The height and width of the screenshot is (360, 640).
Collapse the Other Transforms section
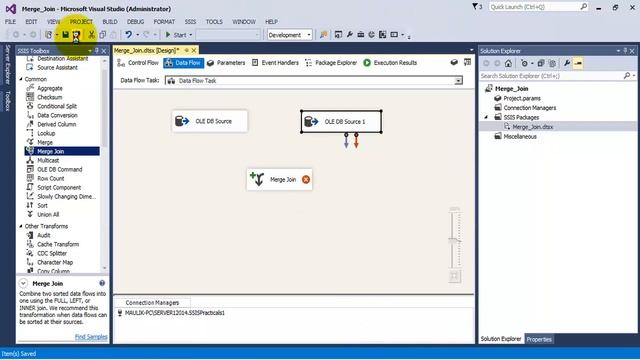tap(21, 226)
